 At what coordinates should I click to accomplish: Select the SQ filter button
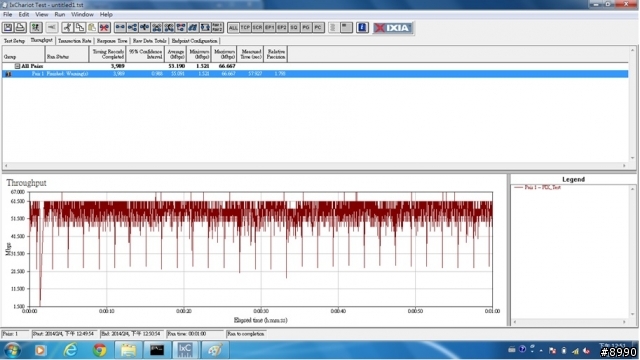294,27
